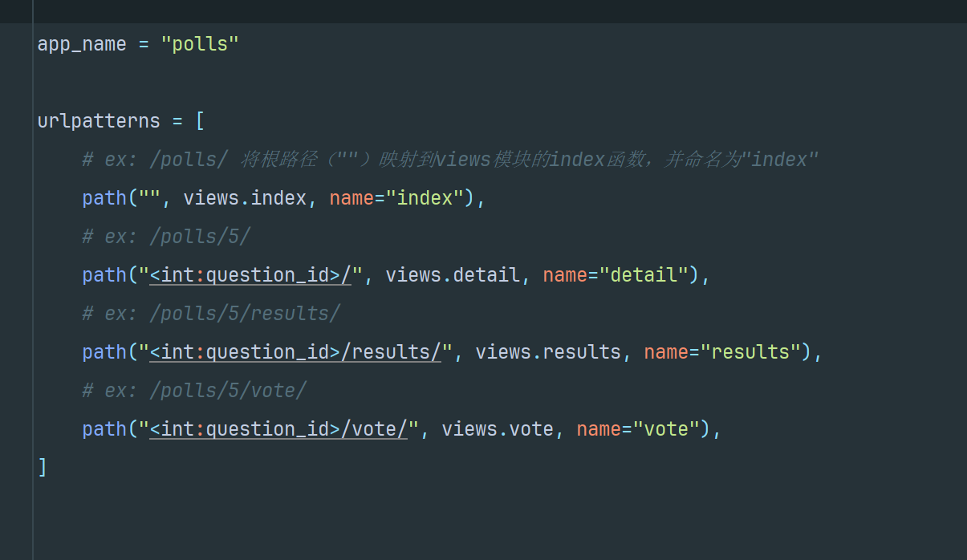Click the "results" name string value
967x560 pixels.
click(x=750, y=352)
